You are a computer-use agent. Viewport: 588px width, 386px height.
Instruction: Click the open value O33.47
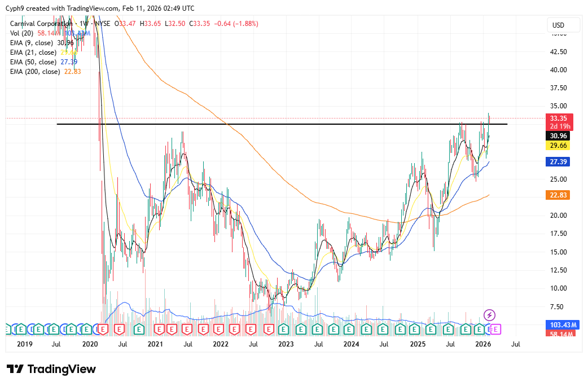[x=125, y=24]
